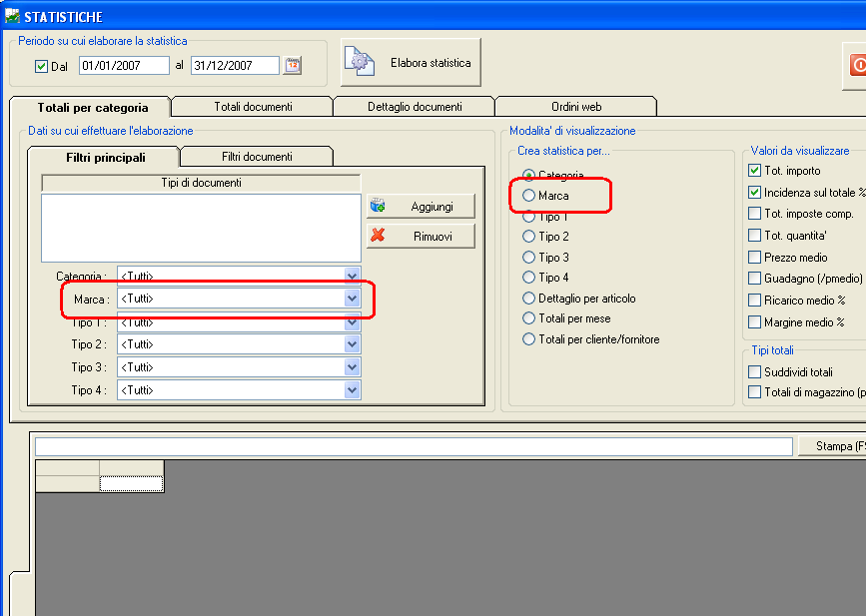Select Marca statistic radio button
The image size is (866, 616).
tap(528, 195)
